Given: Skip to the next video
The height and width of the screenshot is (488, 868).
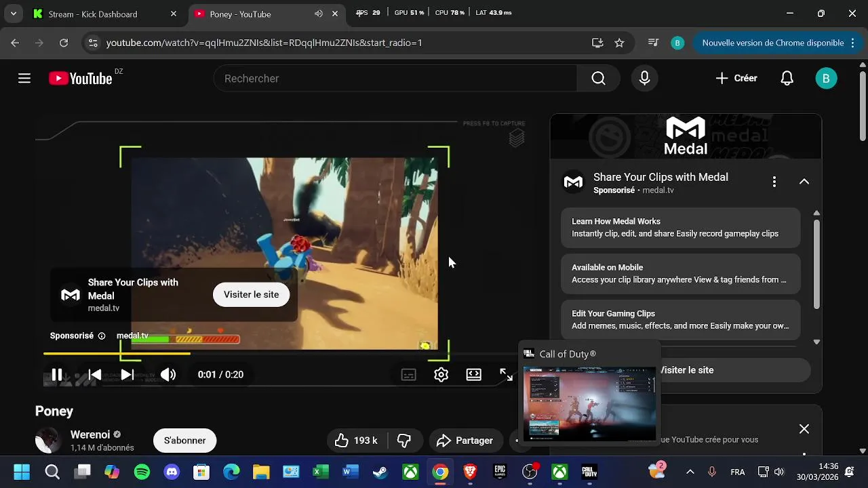Looking at the screenshot, I should click(127, 374).
